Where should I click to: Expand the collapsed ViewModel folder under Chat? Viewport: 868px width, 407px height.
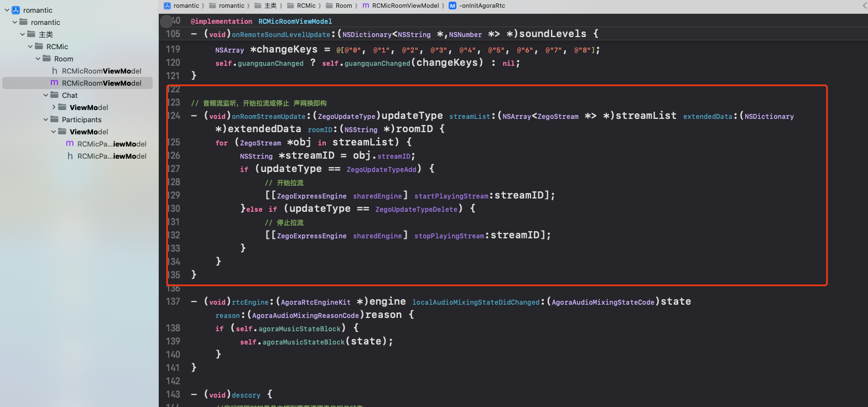(x=54, y=107)
